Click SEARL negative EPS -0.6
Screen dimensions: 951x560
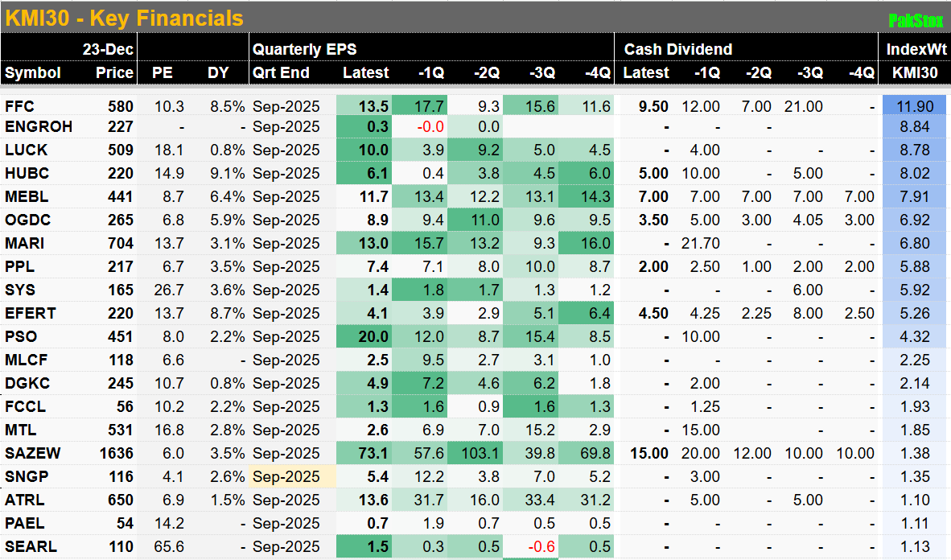(x=541, y=546)
